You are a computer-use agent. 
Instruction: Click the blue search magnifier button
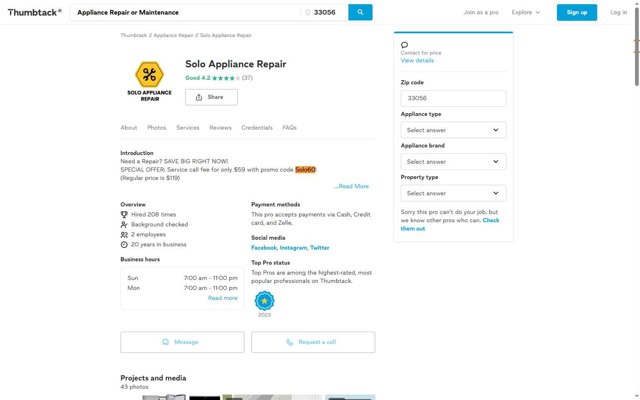pos(360,12)
